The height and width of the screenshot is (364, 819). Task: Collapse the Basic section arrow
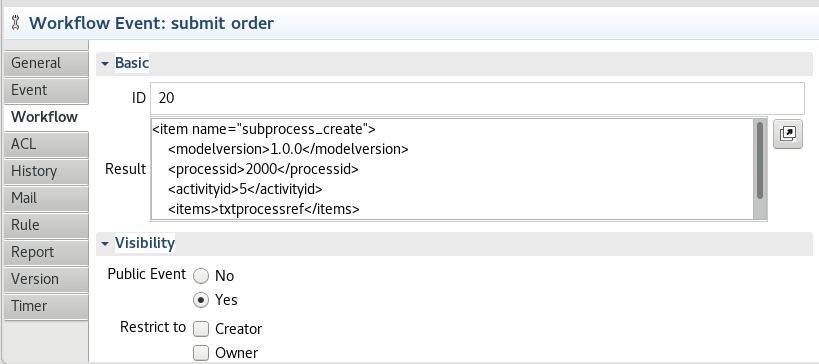point(105,64)
